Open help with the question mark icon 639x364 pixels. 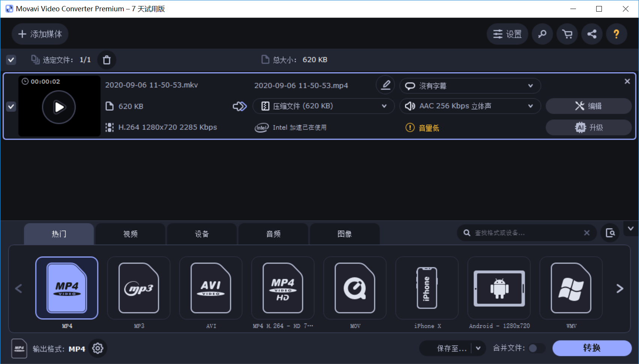pyautogui.click(x=616, y=34)
